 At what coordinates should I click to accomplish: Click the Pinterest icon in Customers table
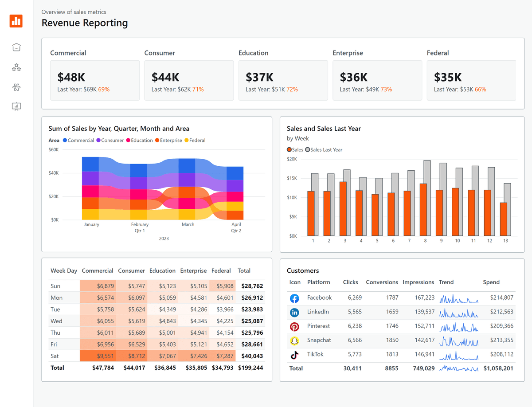[x=294, y=326]
